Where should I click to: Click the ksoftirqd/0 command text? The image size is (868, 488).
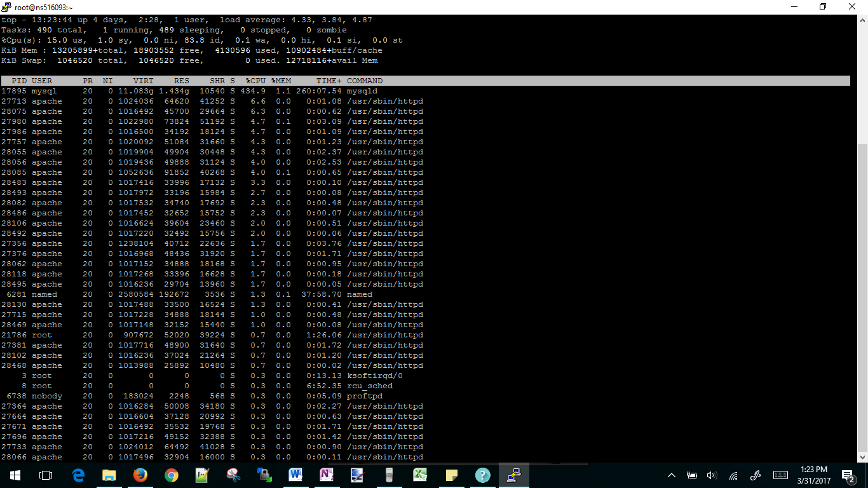pos(375,376)
